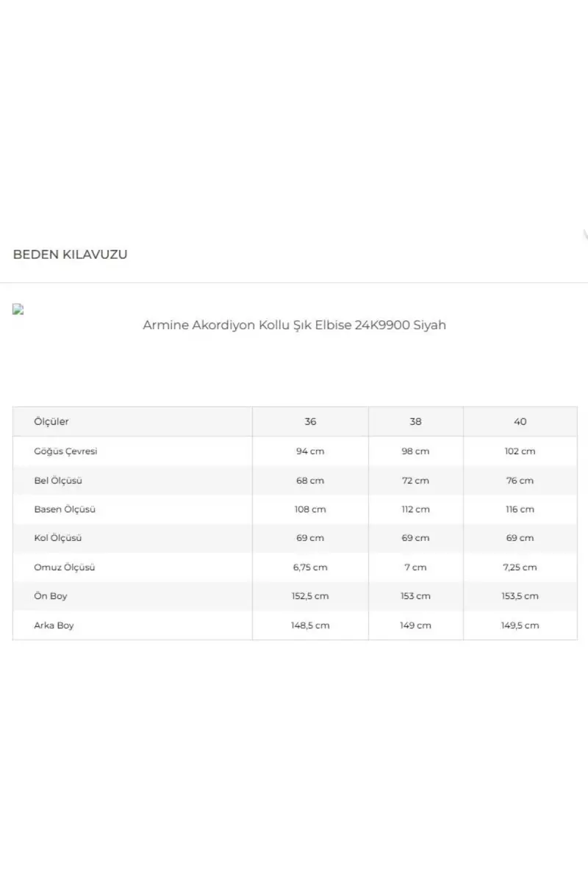
Task: Open the Armine Akordiyon Kollu Şık Elbise title
Action: click(294, 325)
